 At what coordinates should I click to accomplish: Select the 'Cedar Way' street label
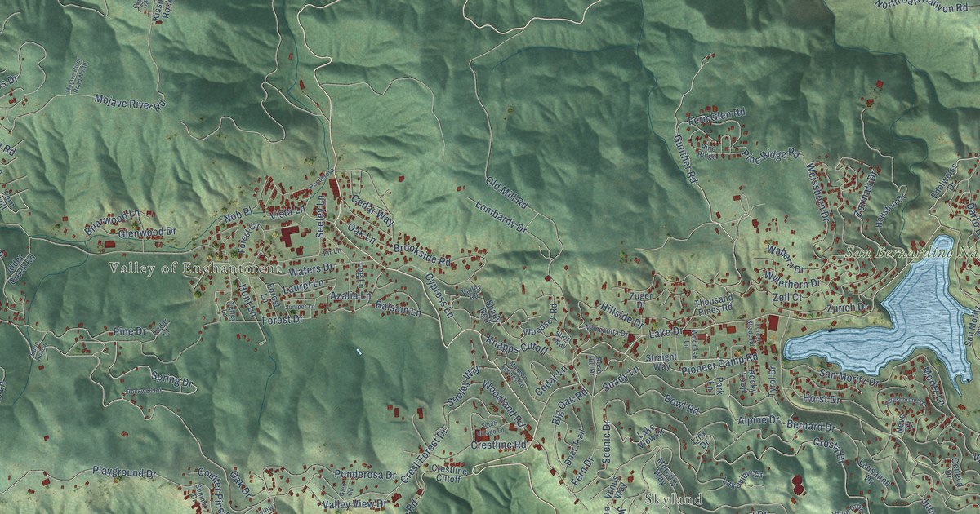[372, 209]
